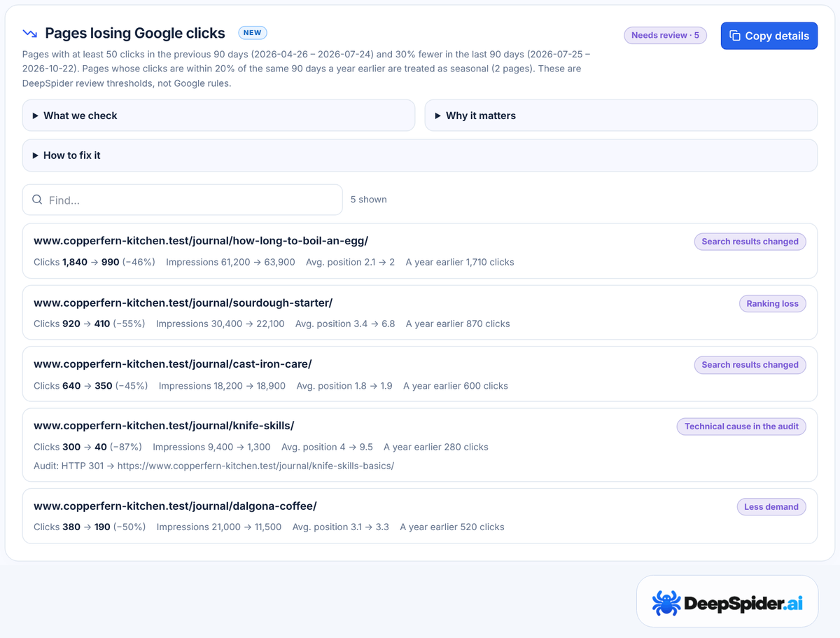Viewport: 840px width, 638px height.
Task: Click the Avg. position 1.8 → 1.9 text
Action: click(x=344, y=385)
